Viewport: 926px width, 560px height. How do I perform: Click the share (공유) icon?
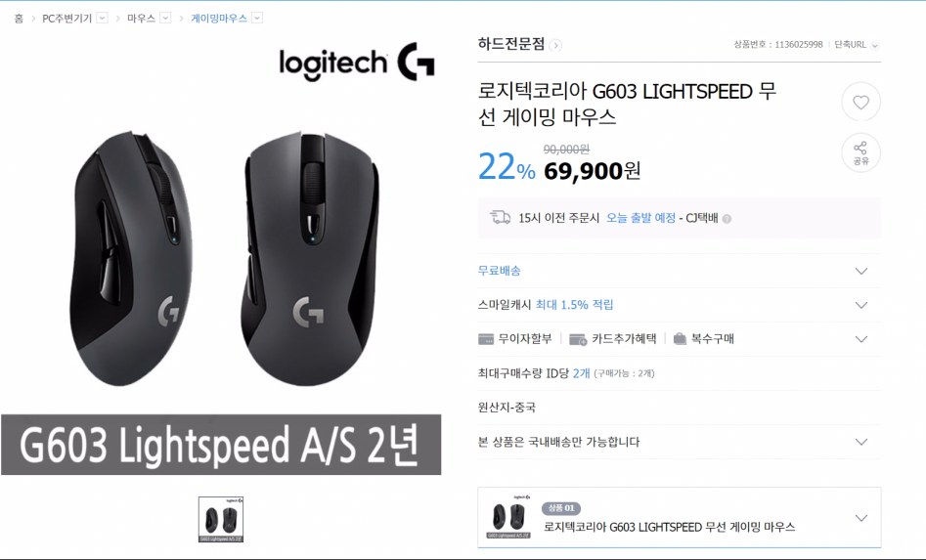click(x=860, y=152)
